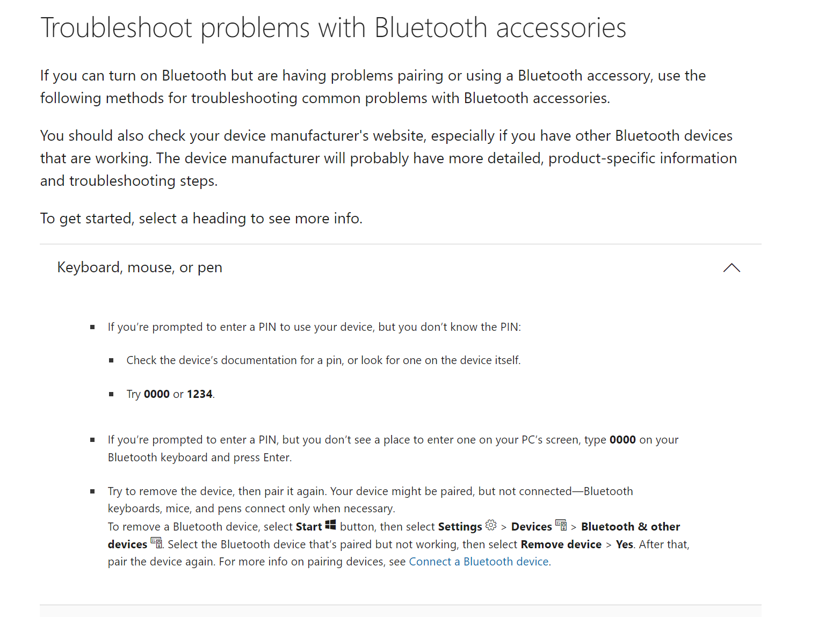The image size is (840, 617).
Task: Click the icon after "Bluetooth & other devices"
Action: (156, 543)
